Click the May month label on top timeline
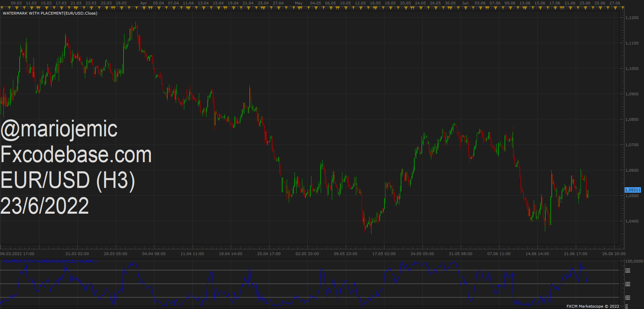 (x=299, y=3)
